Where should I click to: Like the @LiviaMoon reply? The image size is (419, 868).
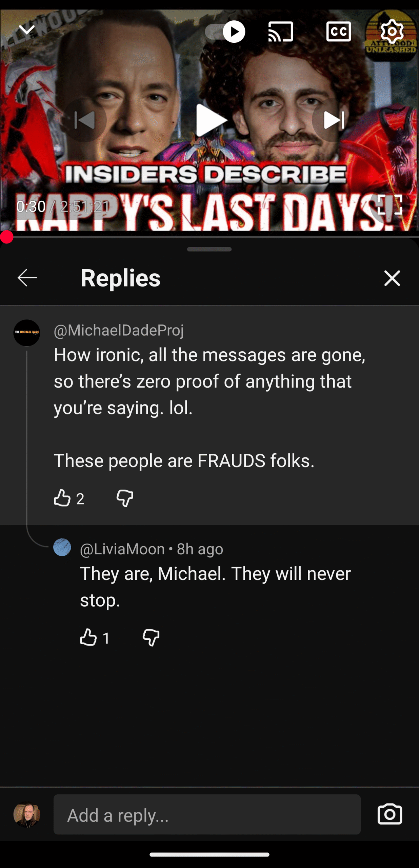pyautogui.click(x=88, y=637)
